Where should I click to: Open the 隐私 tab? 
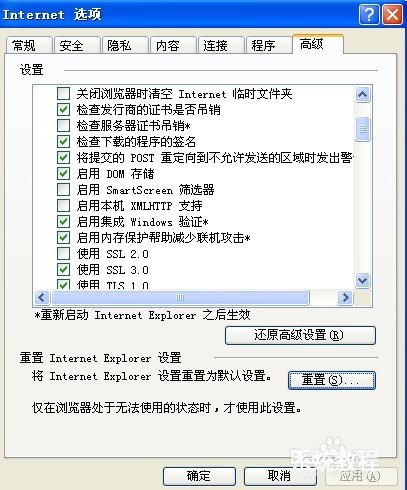click(125, 45)
